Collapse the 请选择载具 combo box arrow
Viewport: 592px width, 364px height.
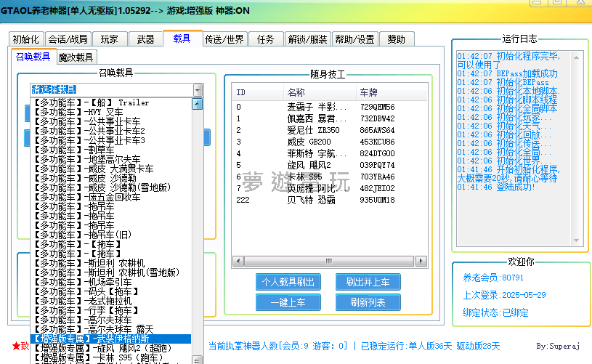click(x=198, y=89)
